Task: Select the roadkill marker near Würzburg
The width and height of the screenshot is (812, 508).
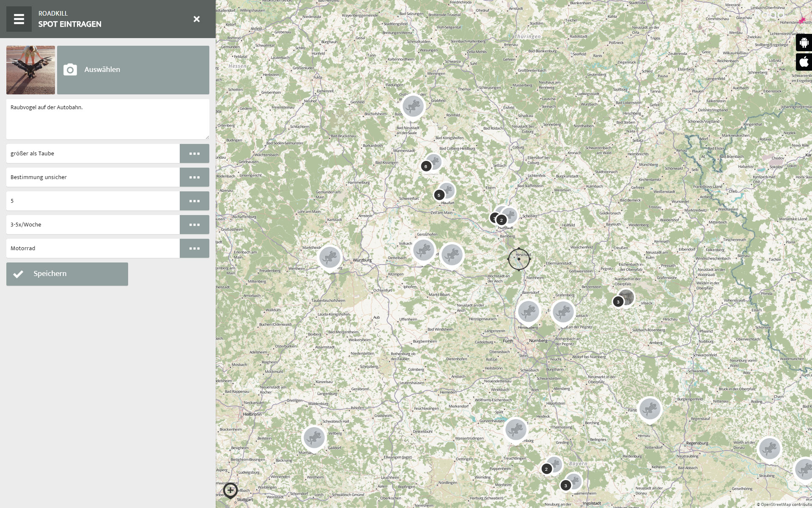Action: (330, 257)
